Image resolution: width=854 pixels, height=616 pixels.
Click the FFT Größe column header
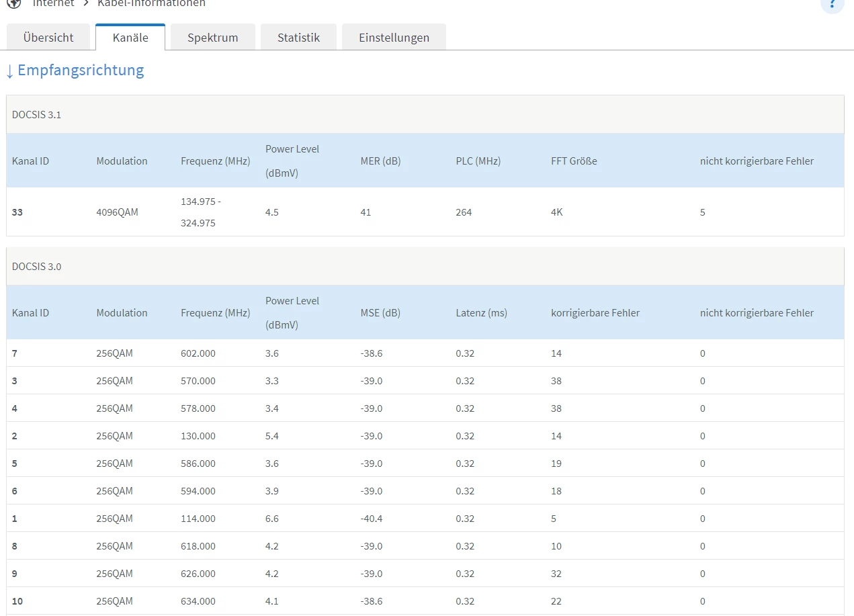574,161
